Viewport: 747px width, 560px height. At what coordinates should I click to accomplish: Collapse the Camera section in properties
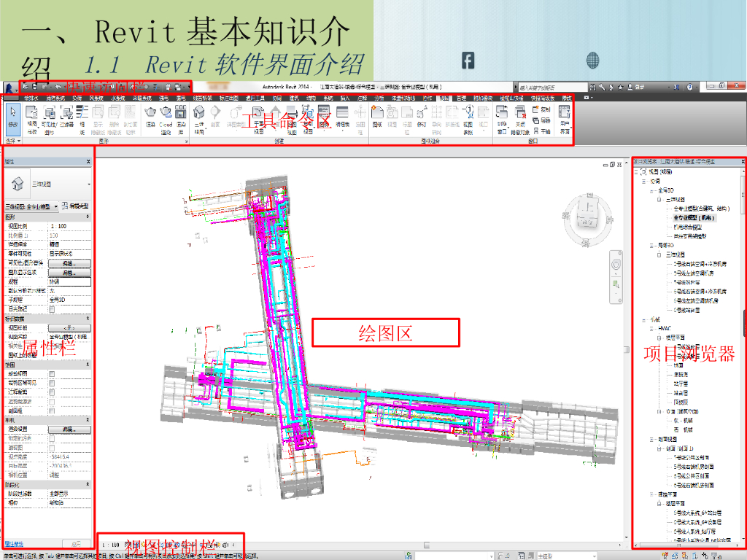pyautogui.click(x=88, y=421)
